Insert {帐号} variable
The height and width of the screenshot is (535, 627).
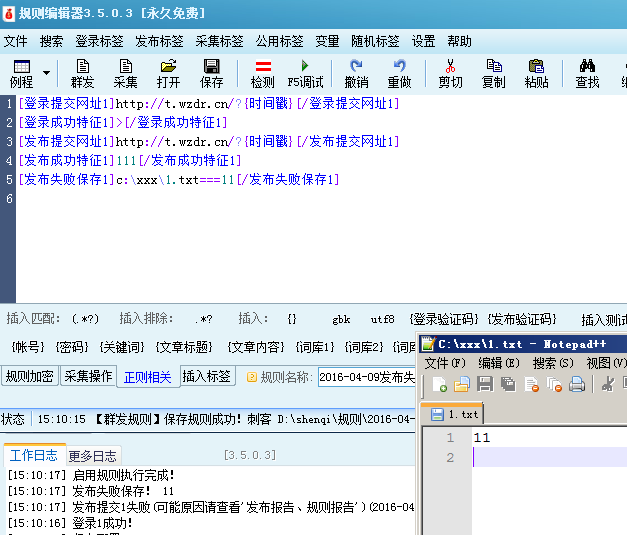28,347
